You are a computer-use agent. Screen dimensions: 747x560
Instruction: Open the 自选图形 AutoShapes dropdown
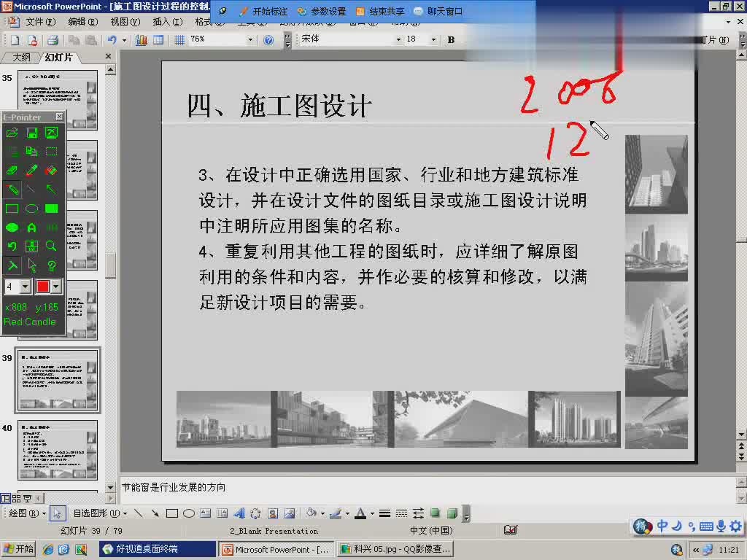[x=99, y=513]
